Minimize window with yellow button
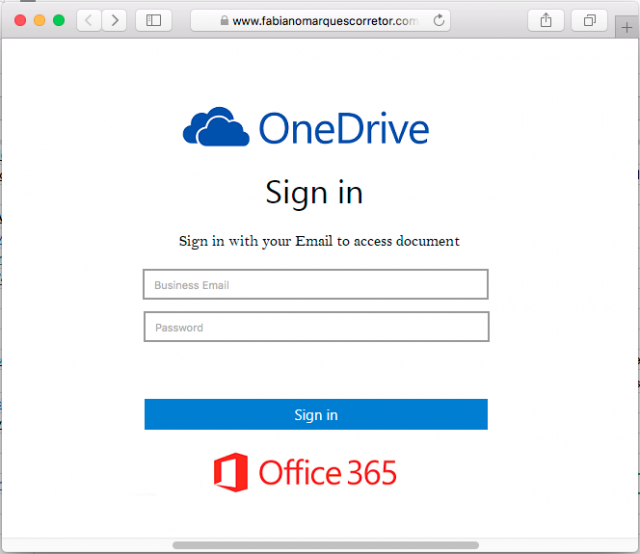Screen dimensions: 640x554 pos(40,20)
